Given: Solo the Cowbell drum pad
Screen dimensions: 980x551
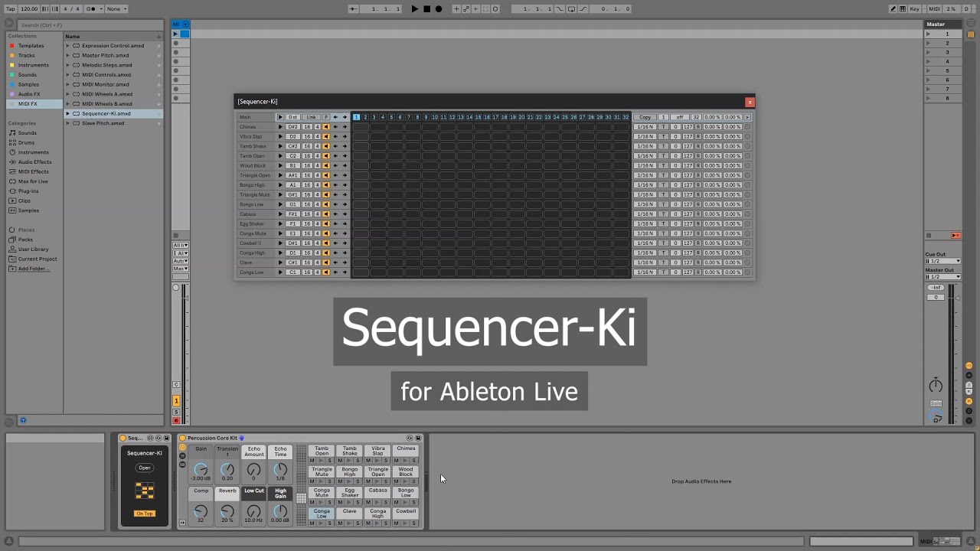Looking at the screenshot, I should point(414,523).
